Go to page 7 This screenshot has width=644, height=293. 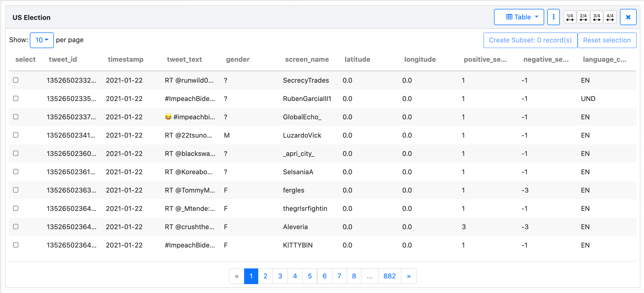coord(339,276)
